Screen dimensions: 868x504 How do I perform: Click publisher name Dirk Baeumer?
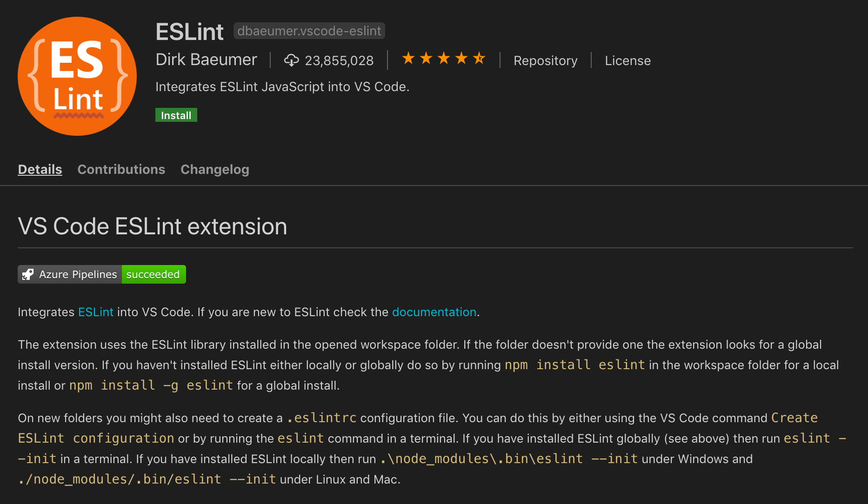point(206,60)
